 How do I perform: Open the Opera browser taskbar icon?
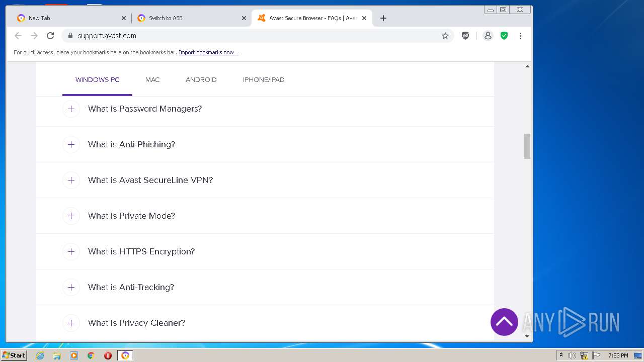108,355
